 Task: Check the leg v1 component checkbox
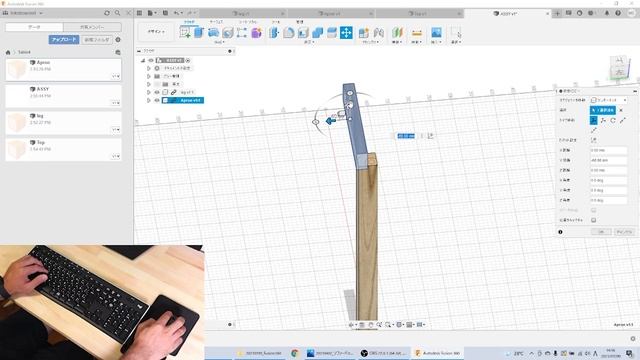[165, 92]
